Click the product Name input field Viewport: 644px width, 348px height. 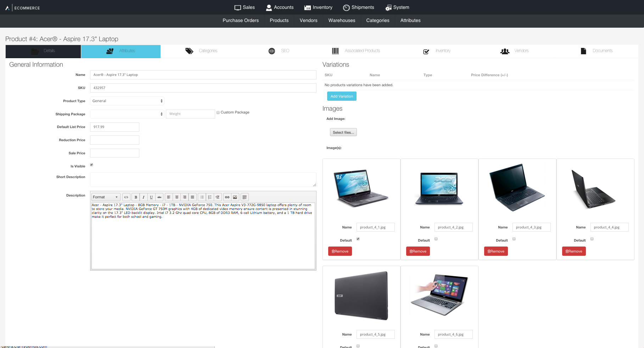click(203, 75)
